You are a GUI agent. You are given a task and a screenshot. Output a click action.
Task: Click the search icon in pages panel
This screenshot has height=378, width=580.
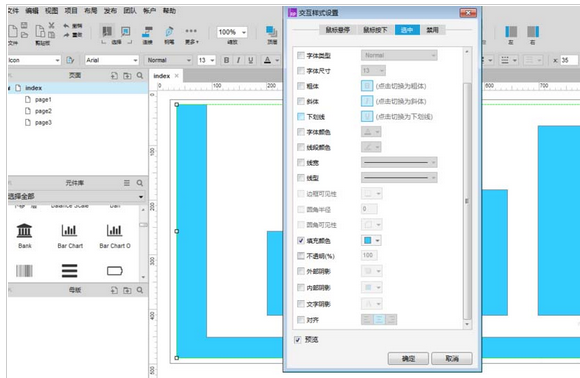(140, 75)
